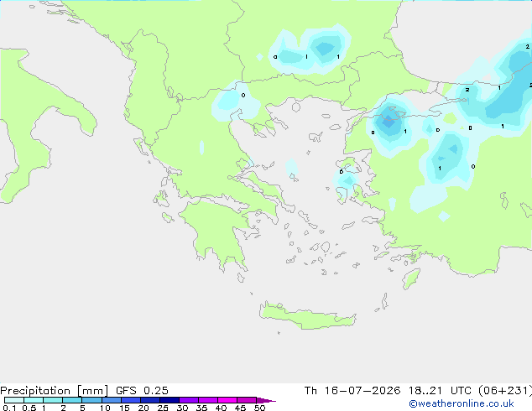Click the 35–40 mm legend swatch

[208, 400]
